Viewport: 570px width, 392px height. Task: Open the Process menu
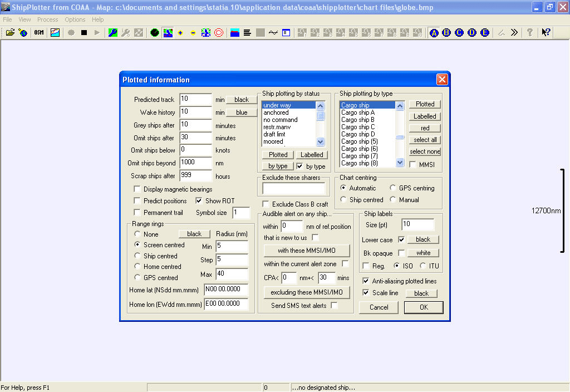48,19
